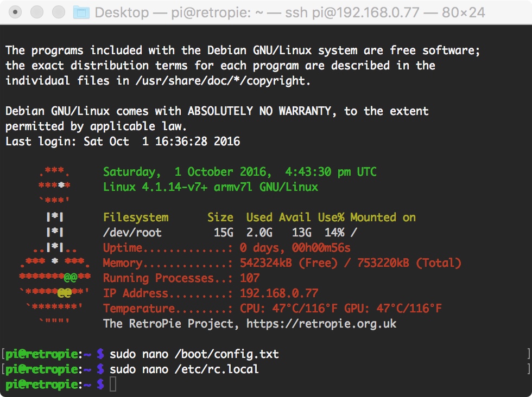The width and height of the screenshot is (532, 397).
Task: Click the Linux 4.1.14-v7+ kernel line
Action: (x=211, y=187)
